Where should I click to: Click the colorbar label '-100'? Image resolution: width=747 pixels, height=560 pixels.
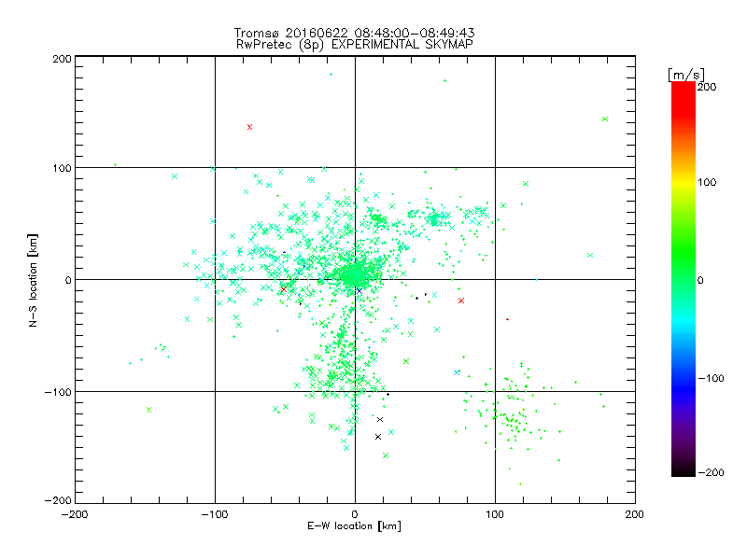[711, 378]
